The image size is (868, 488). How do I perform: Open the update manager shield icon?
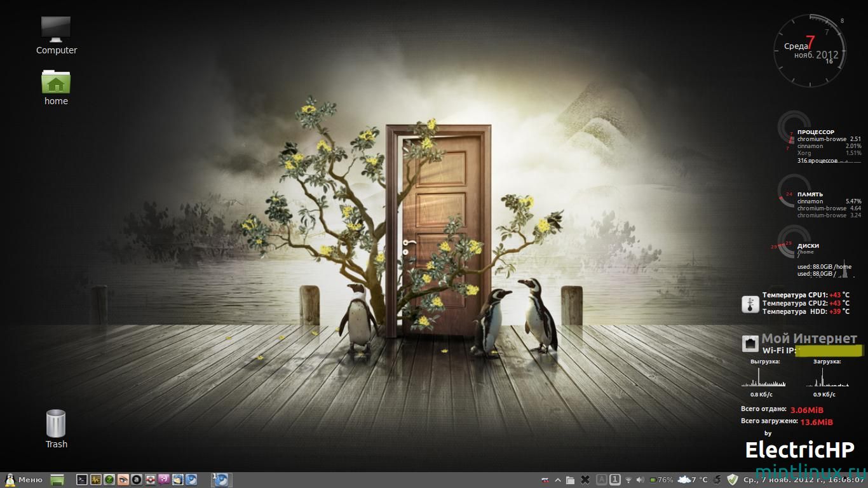[733, 480]
